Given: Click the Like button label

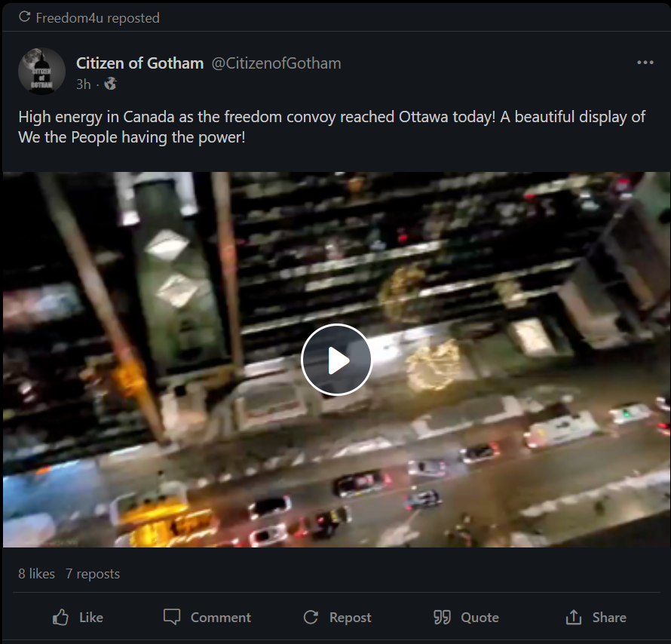Looking at the screenshot, I should (x=91, y=618).
